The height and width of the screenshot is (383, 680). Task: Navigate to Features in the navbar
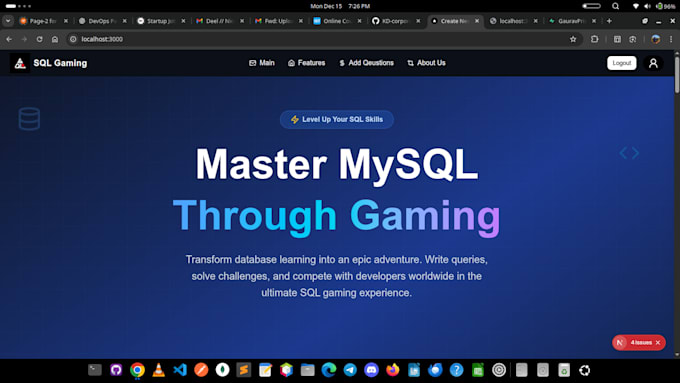[x=307, y=63]
